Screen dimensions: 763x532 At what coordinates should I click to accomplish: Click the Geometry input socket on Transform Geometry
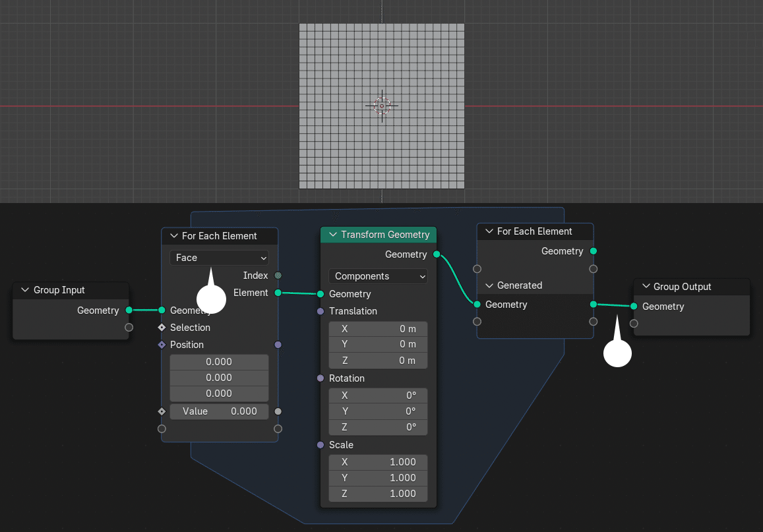tap(322, 294)
